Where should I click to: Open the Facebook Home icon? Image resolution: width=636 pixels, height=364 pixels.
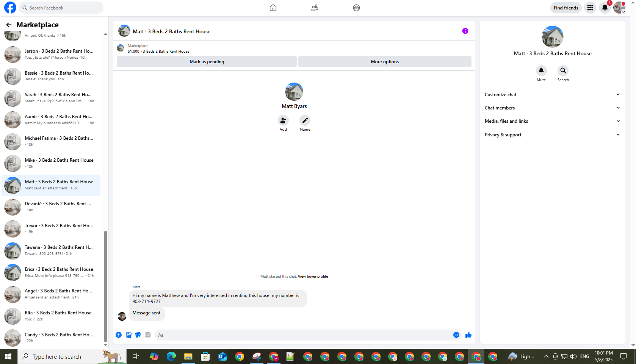click(273, 8)
